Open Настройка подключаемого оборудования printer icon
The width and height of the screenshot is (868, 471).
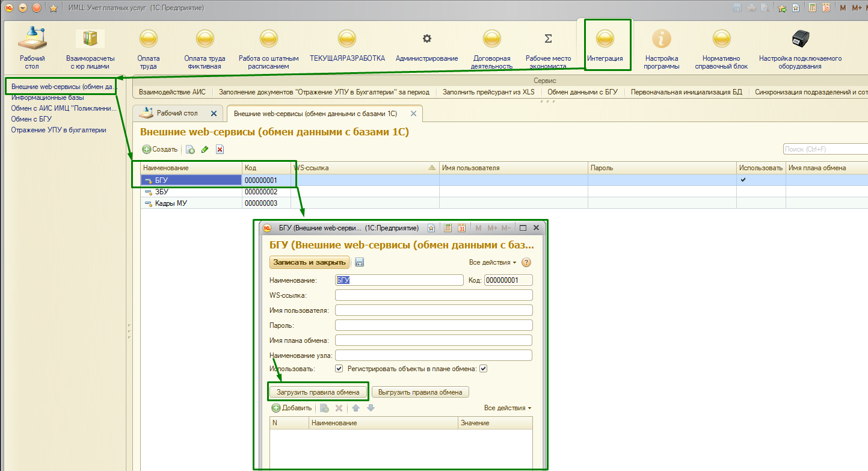pos(800,40)
